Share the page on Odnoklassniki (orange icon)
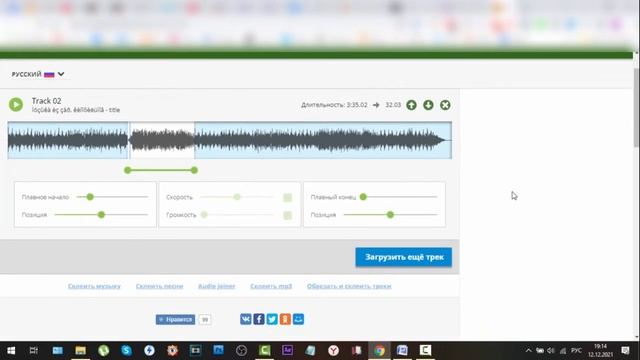Screen dimensions: 640x360 coord(285,319)
